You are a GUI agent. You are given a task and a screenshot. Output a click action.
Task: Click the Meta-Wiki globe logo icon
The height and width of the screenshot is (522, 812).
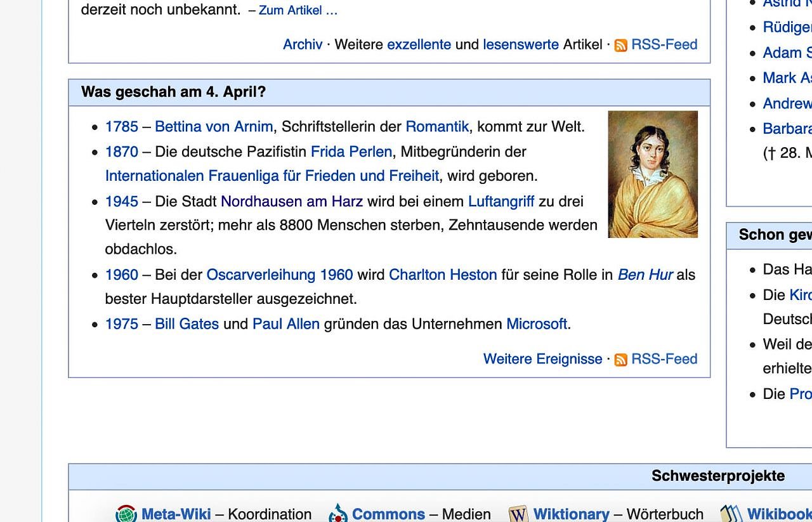click(x=126, y=513)
